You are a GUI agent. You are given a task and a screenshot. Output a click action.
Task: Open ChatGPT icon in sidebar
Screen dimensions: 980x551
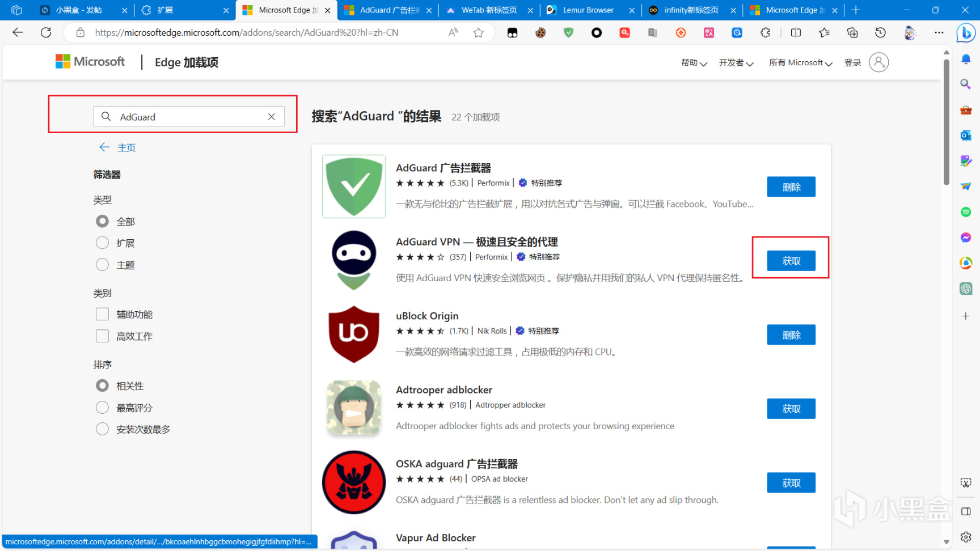coord(966,289)
